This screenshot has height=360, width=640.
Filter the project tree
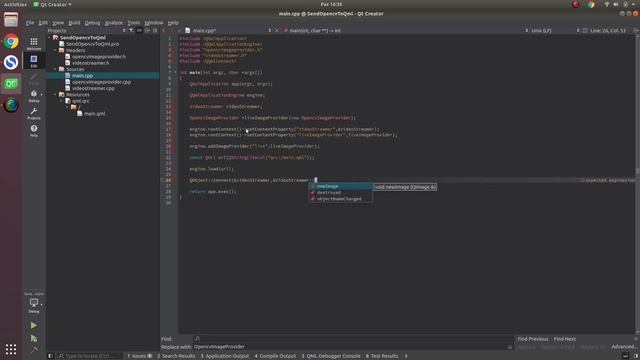pos(131,31)
